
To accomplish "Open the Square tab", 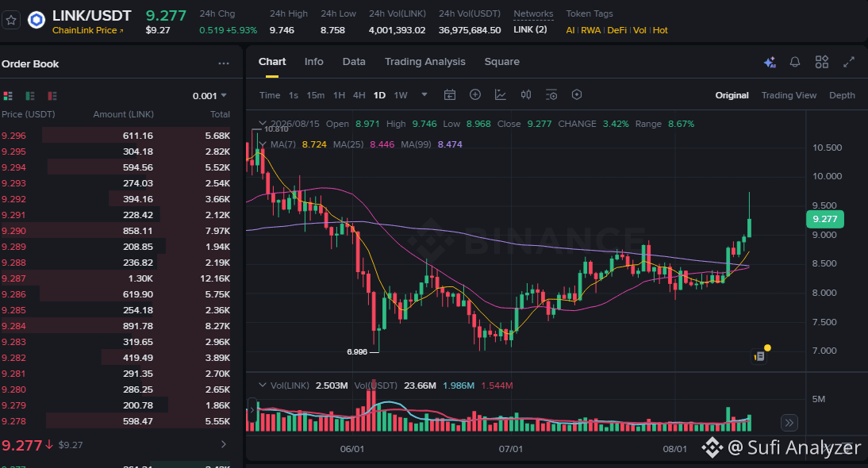I will pos(501,62).
